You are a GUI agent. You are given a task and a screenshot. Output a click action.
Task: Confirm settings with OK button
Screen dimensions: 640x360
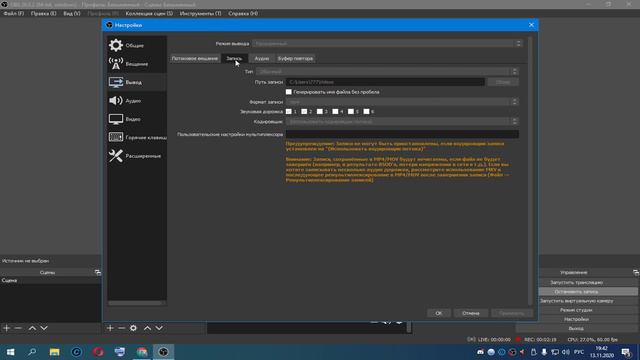tap(438, 313)
